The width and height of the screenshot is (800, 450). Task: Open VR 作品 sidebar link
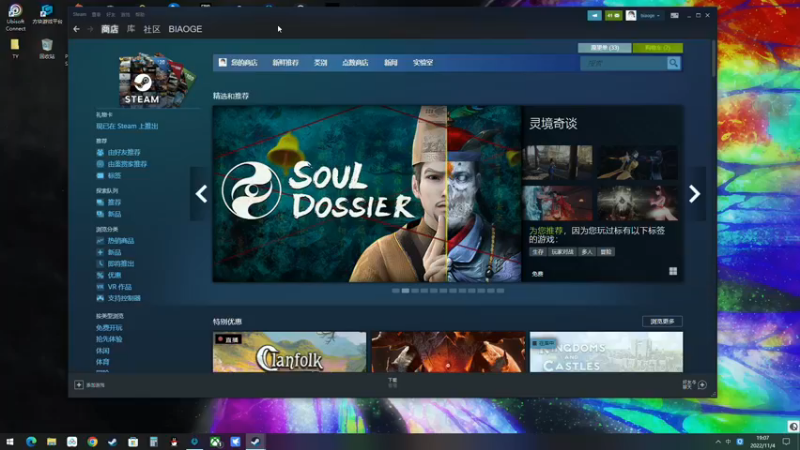tap(119, 287)
